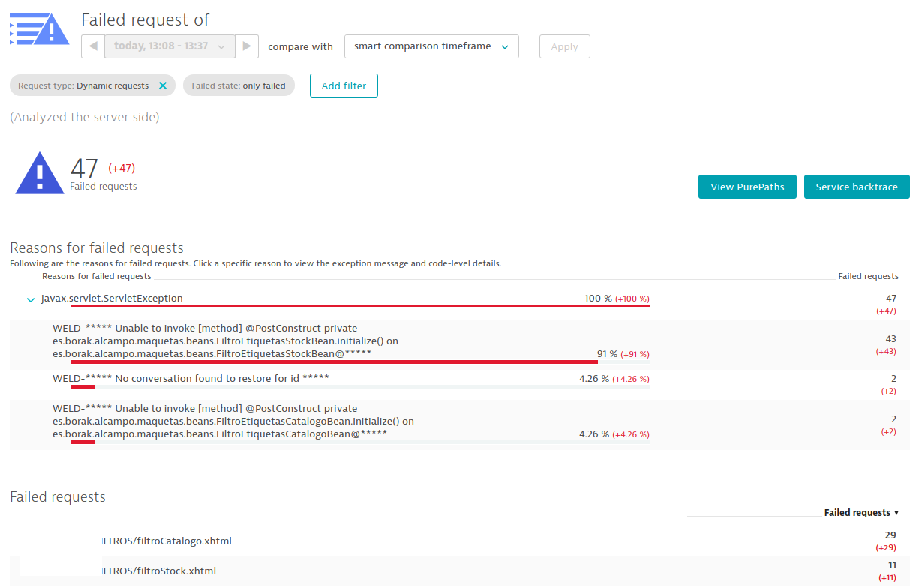Click the blue warning triangle beside 47

tap(40, 173)
